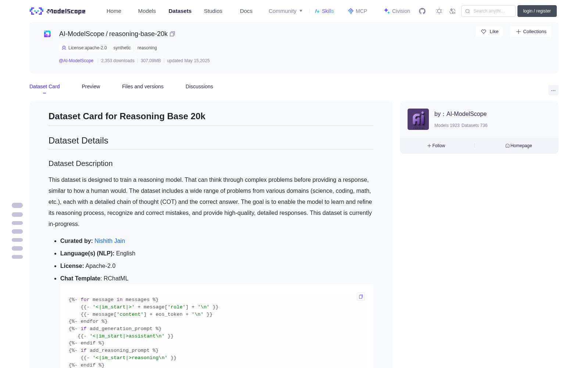
Task: Expand the Community dropdown
Action: 286,11
